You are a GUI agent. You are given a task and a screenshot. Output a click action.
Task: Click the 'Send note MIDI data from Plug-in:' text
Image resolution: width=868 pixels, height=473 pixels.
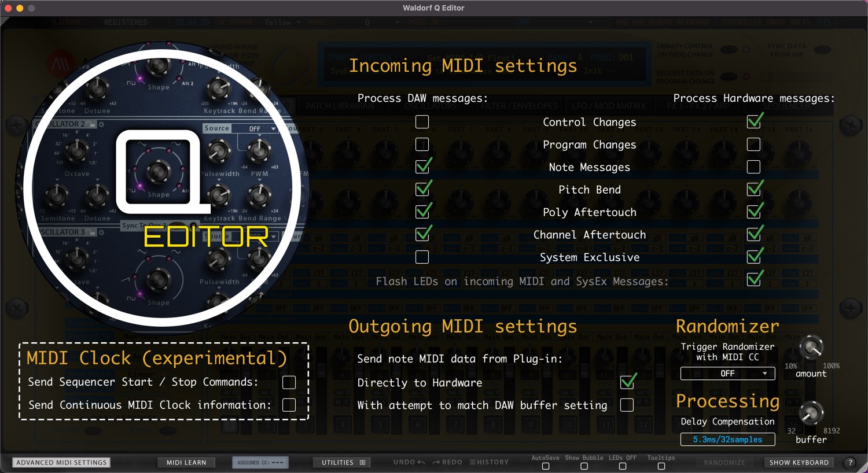[459, 359]
